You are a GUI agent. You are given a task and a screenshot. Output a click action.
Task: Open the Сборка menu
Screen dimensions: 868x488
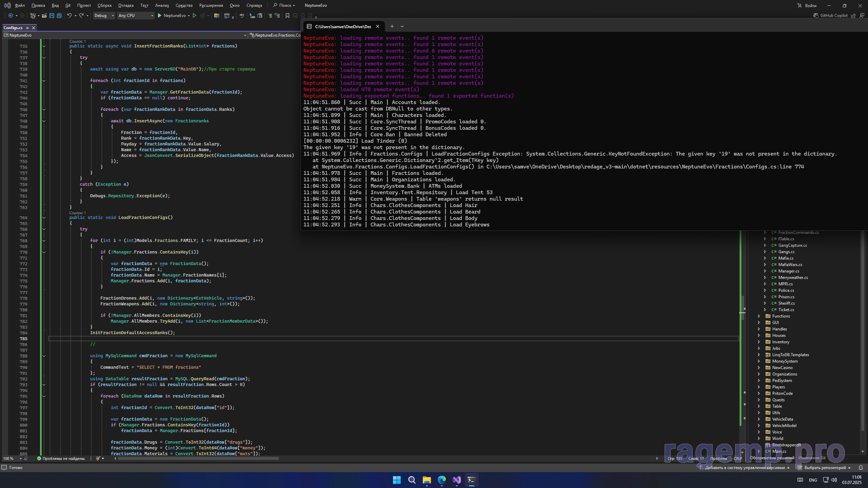(104, 5)
